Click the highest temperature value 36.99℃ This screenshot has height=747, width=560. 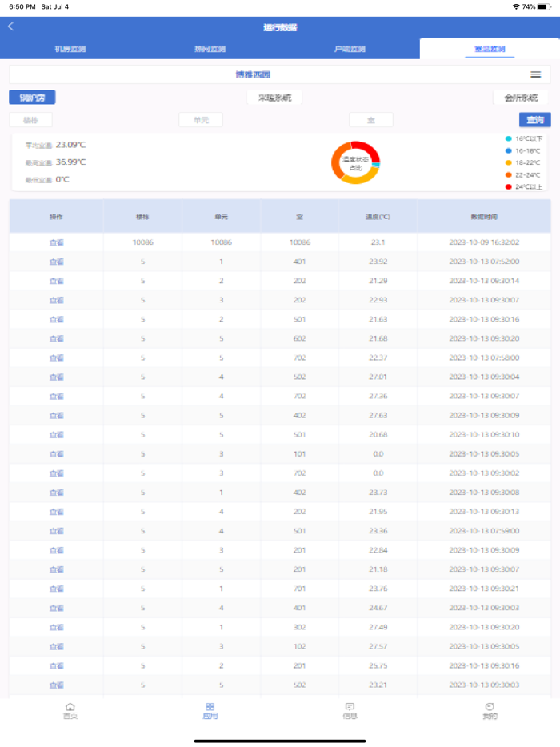(x=70, y=162)
